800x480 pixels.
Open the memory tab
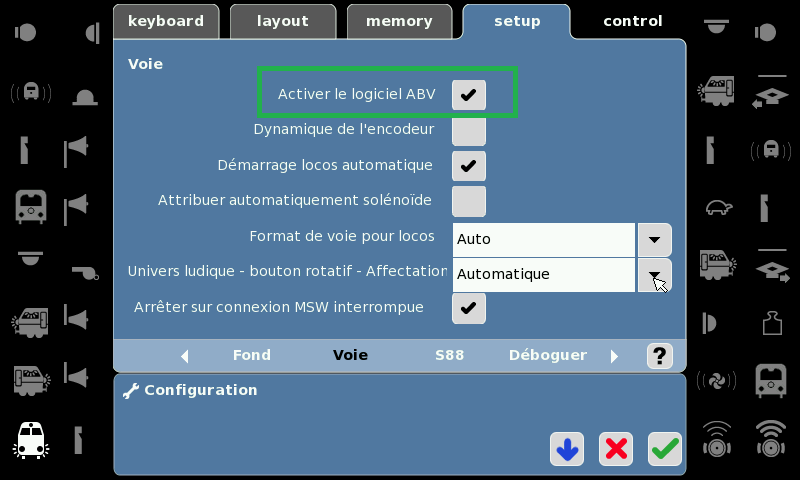(399, 21)
